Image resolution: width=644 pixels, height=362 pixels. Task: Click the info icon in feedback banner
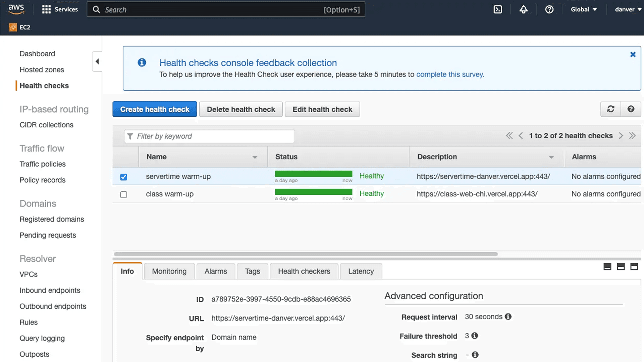coord(142,62)
